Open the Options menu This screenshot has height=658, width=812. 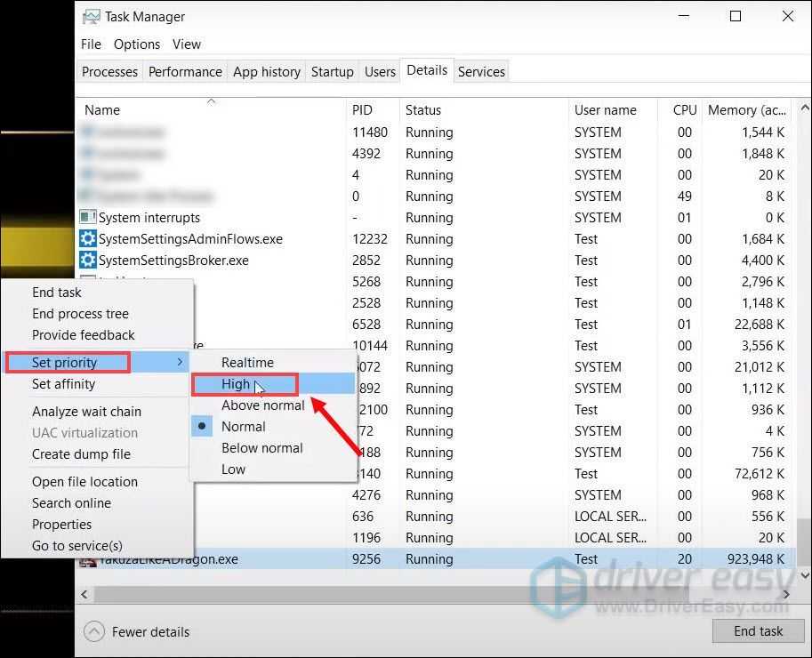coord(137,44)
